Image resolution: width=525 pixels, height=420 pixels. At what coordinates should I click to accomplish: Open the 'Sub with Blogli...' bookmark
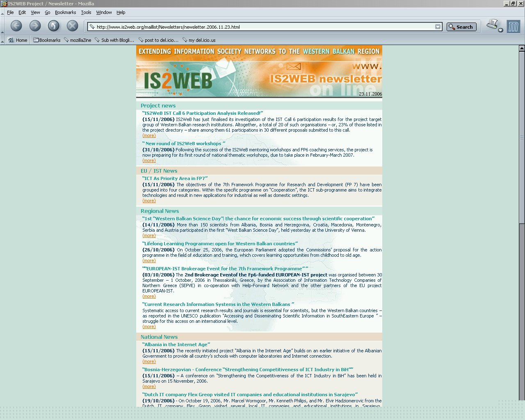(114, 40)
